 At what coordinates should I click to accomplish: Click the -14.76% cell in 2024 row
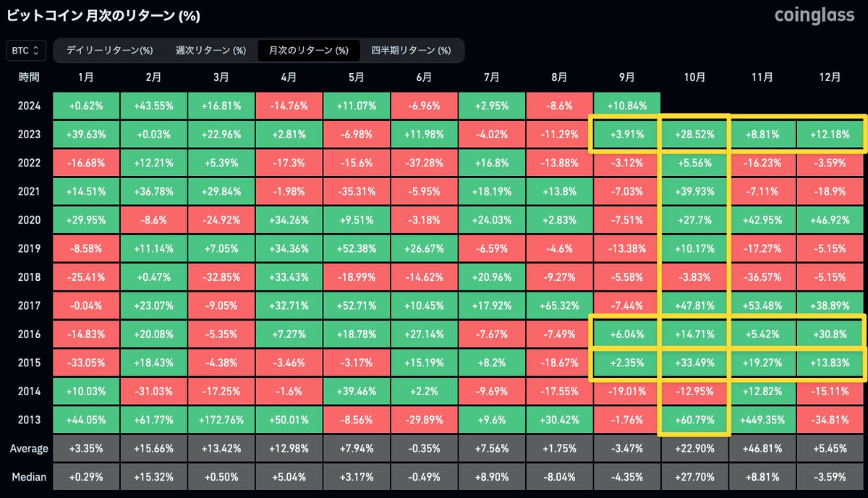click(x=289, y=106)
